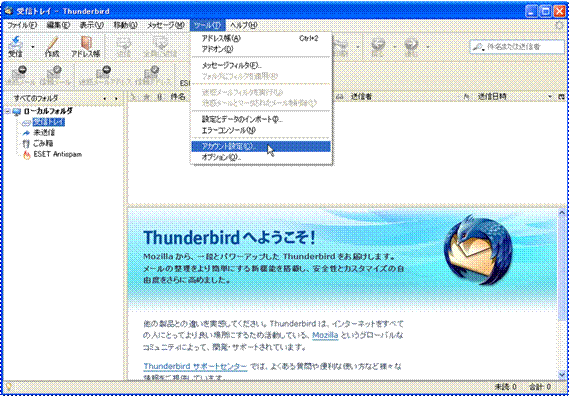Click the online status icon in status bar
Image resolution: width=569 pixels, height=396 pixels.
point(9,387)
